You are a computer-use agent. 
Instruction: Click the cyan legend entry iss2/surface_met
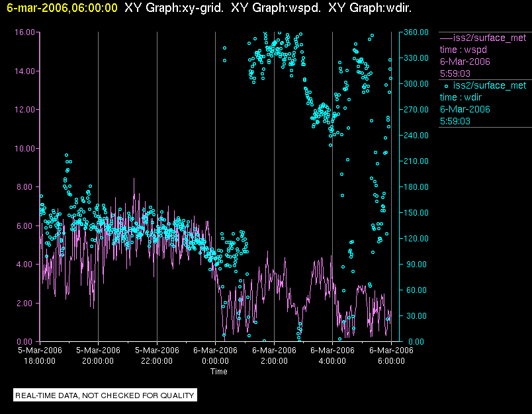click(x=490, y=85)
